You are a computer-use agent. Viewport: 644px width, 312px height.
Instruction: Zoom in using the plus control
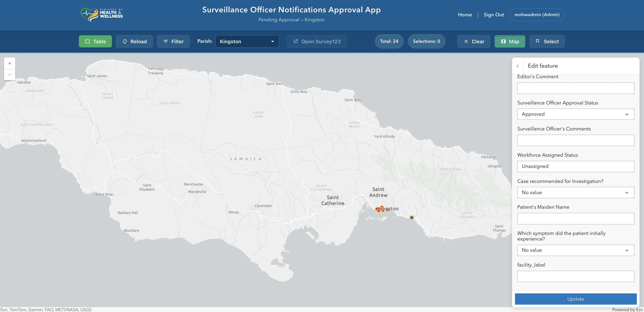point(9,63)
